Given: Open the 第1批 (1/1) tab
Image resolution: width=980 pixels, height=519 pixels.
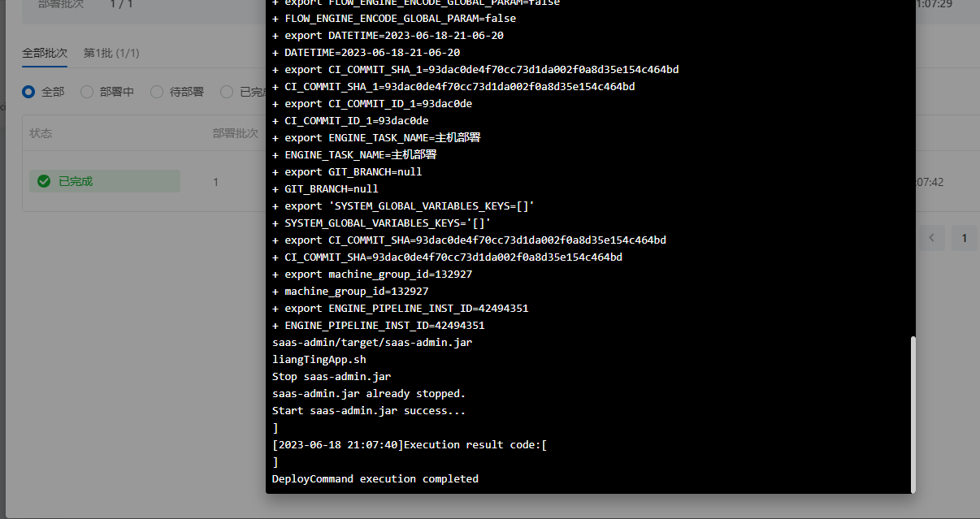Looking at the screenshot, I should 111,53.
